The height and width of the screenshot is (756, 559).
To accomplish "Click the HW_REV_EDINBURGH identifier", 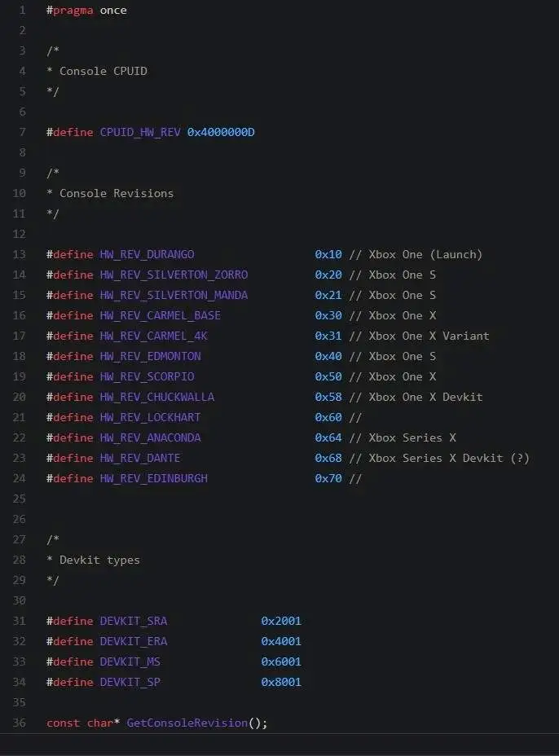I will click(153, 478).
